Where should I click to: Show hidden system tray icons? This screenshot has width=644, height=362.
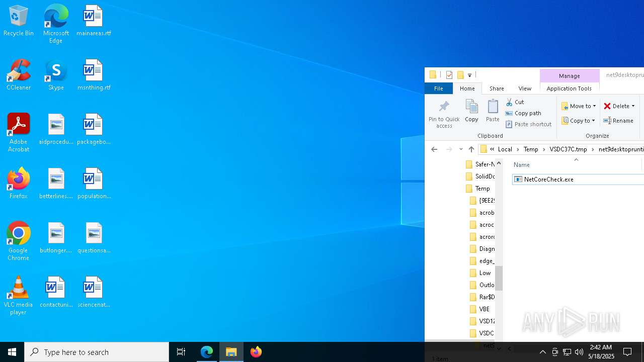(x=542, y=352)
